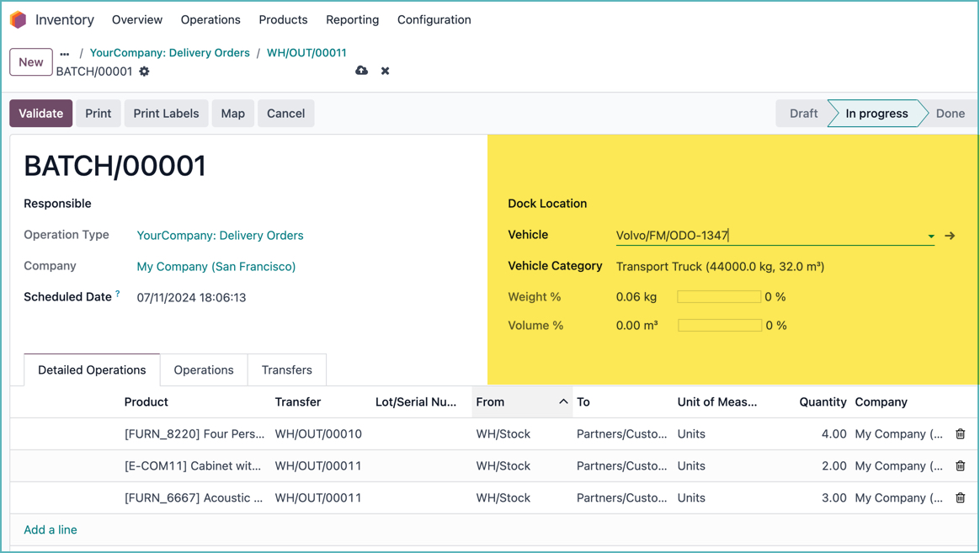Discard unsaved changes with the X icon
The image size is (980, 553).
point(385,71)
